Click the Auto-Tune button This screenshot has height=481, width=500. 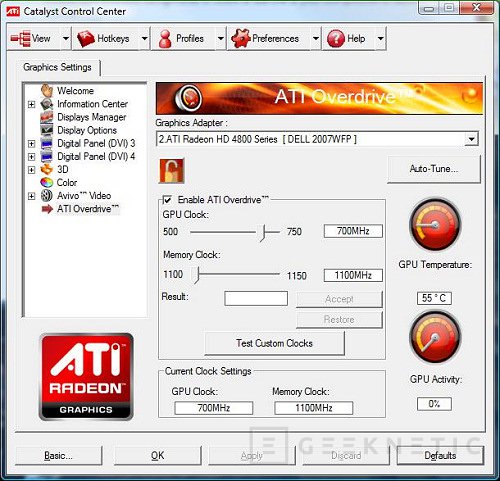[x=434, y=169]
